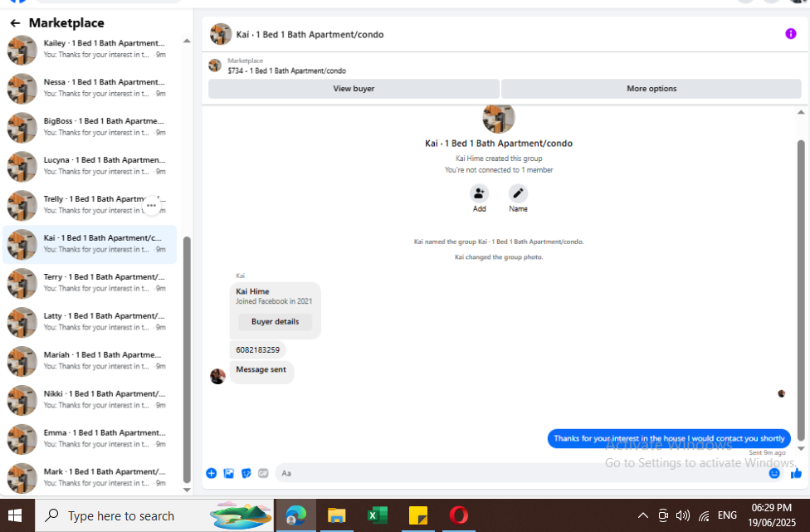Screen dimensions: 810x532
Task: Open Terry's conversation
Action: 90,283
